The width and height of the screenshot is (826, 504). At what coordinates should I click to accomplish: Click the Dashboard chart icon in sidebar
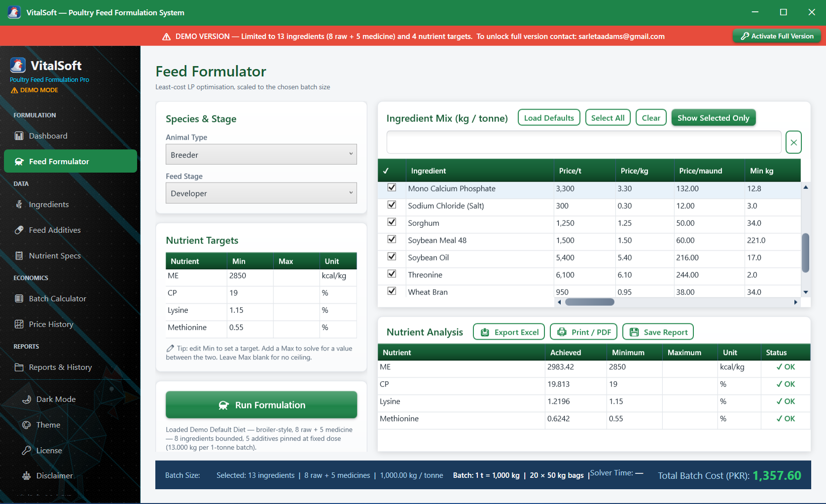19,136
